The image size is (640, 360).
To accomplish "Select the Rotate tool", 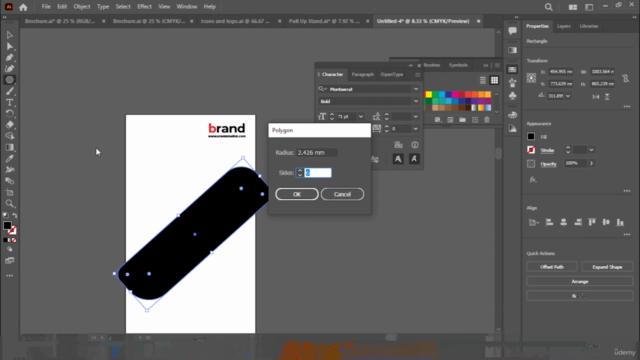I will (9, 113).
